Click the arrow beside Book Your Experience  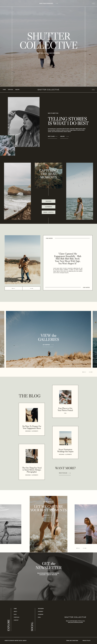(57, 4)
